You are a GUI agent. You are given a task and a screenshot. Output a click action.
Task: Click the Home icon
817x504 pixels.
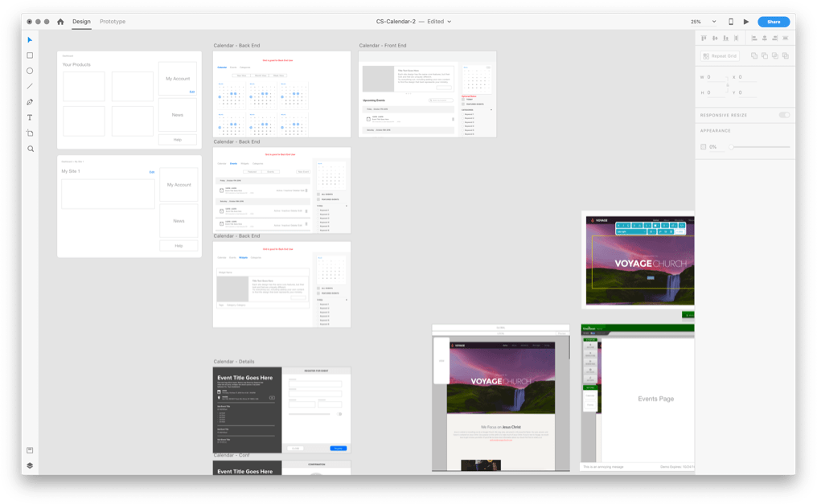click(60, 22)
